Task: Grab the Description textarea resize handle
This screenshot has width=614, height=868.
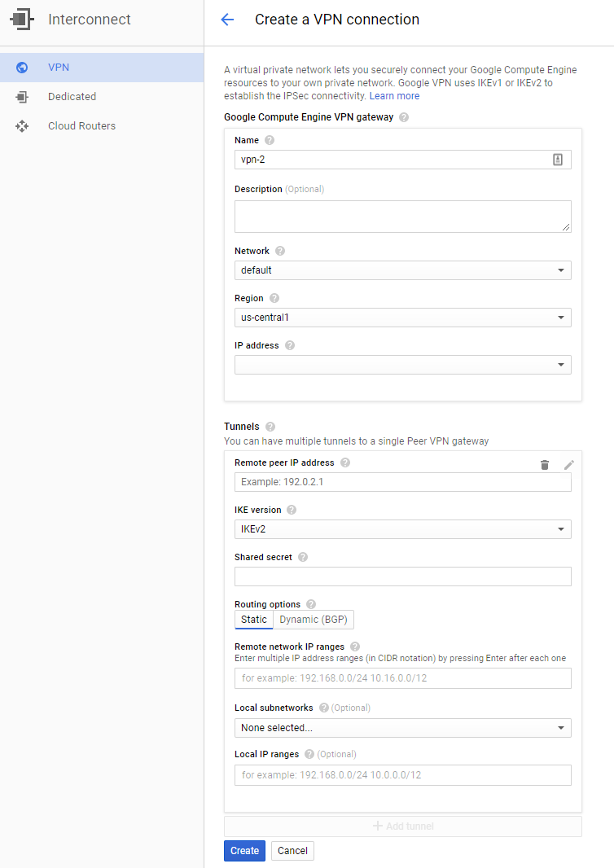Action: 566,227
